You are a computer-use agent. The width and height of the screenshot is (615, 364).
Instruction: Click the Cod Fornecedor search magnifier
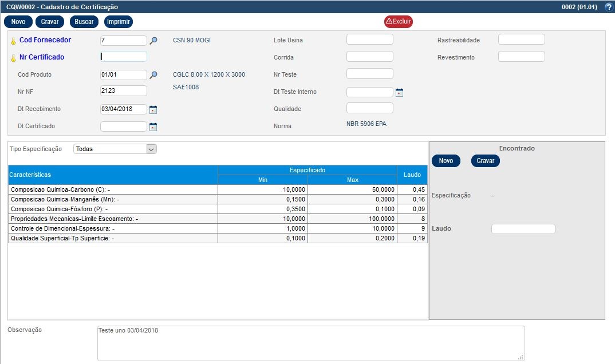[x=153, y=41]
